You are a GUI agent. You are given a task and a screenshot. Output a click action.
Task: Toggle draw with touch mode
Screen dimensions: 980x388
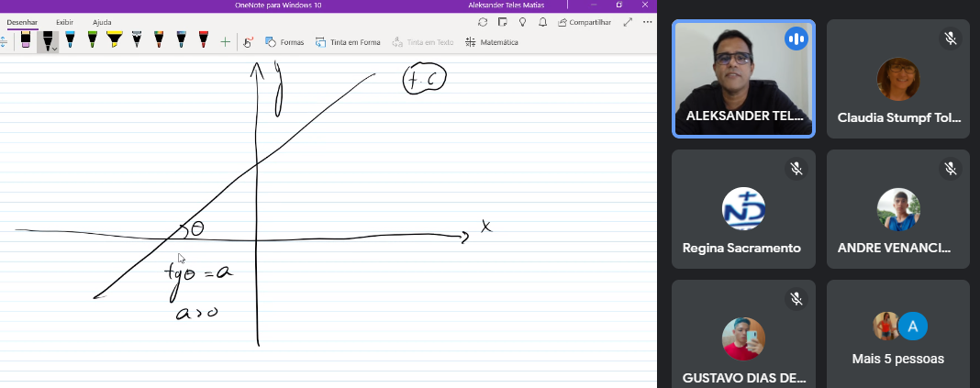pyautogui.click(x=248, y=42)
